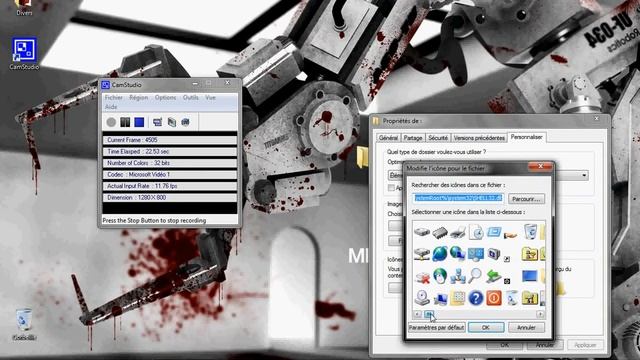Click Parcourir to browse for icon file
640x360 pixels.
click(x=527, y=199)
